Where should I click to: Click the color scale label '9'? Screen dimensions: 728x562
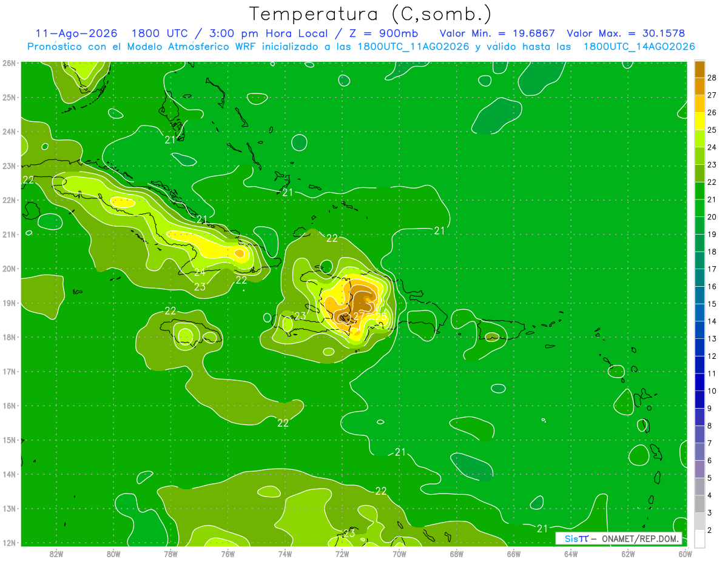710,409
